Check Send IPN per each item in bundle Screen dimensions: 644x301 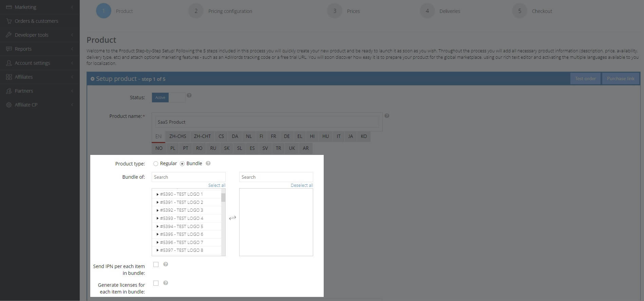156,265
